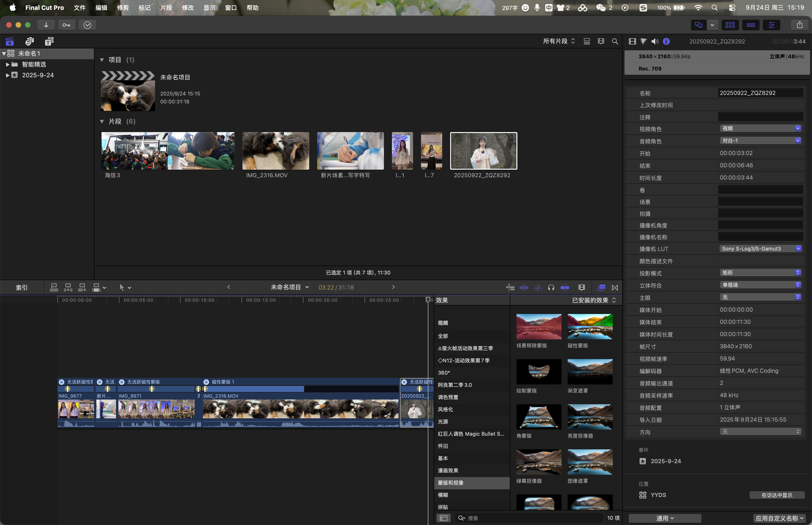812x525 pixels.
Task: Click the import media arrow icon
Action: (x=46, y=25)
